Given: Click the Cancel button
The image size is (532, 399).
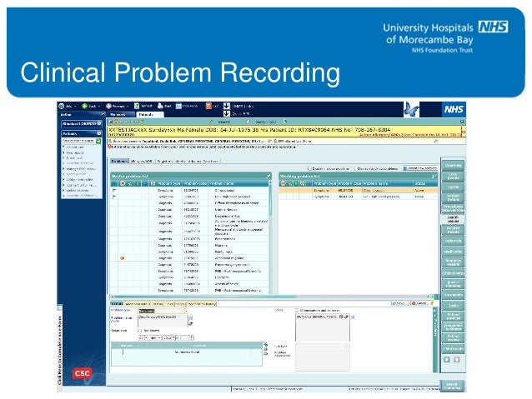Looking at the screenshot, I should (x=419, y=303).
